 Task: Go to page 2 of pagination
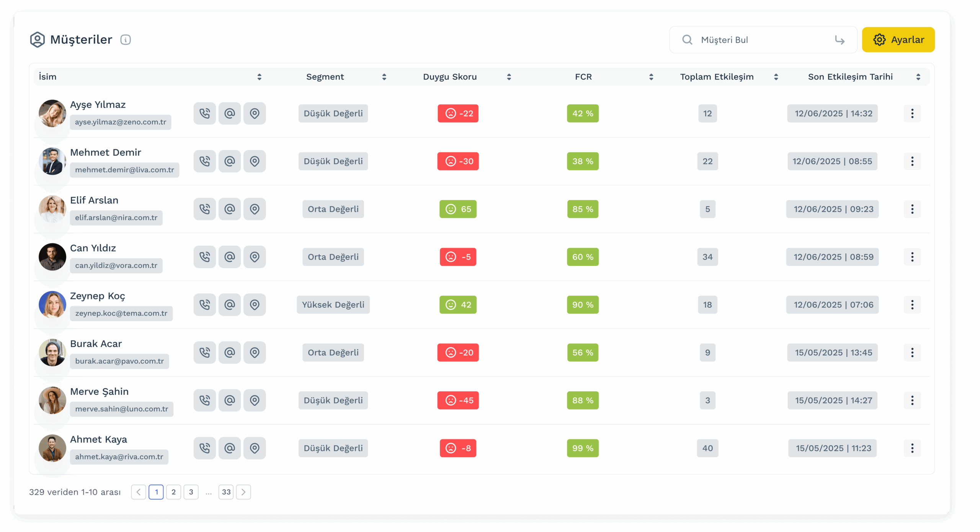pyautogui.click(x=173, y=492)
